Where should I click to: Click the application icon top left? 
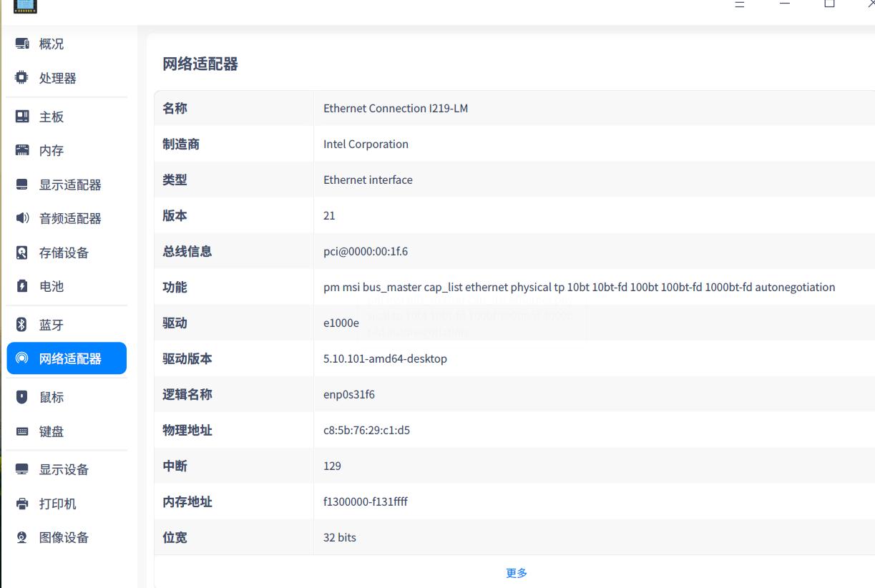click(26, 6)
